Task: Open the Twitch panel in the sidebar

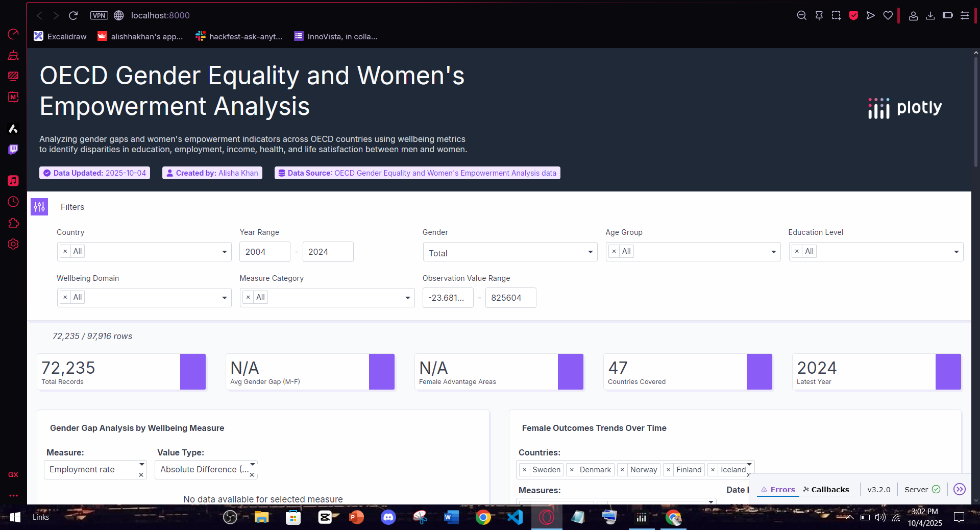Action: [x=13, y=150]
